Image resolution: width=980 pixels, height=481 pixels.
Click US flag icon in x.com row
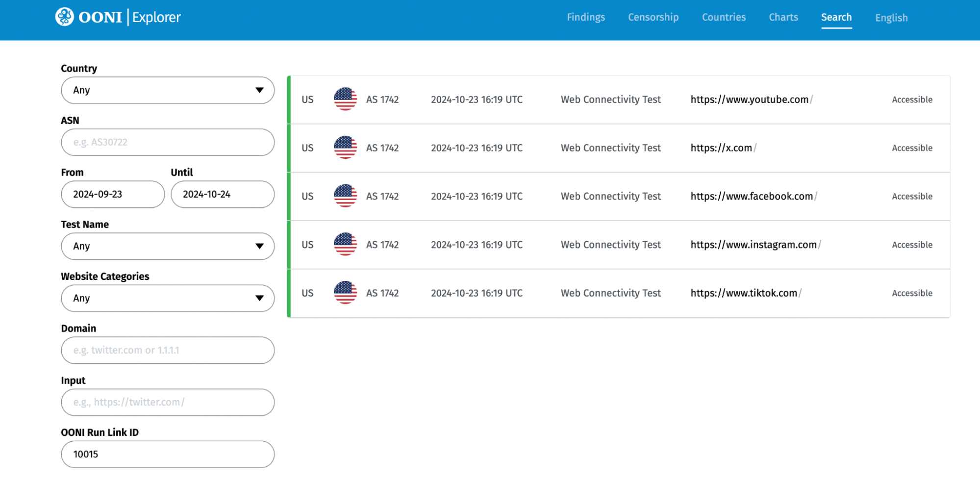(345, 148)
